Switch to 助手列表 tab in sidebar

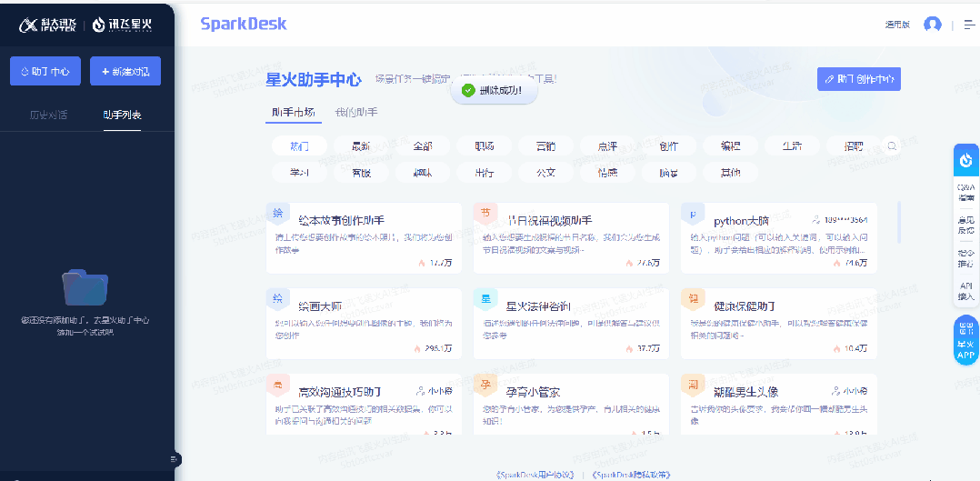pyautogui.click(x=123, y=115)
